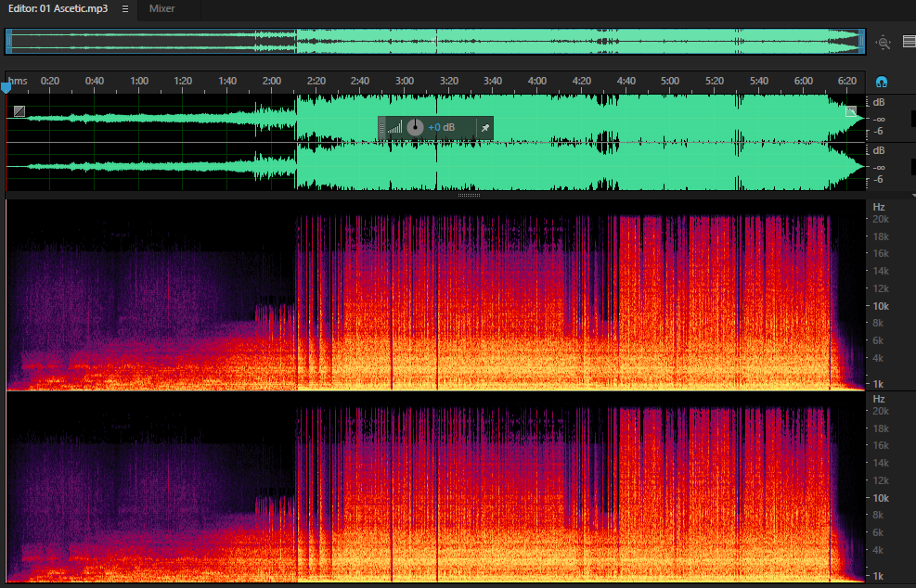This screenshot has width=916, height=588.
Task: Click the blue playhead marker on the ruler
Action: (x=6, y=87)
